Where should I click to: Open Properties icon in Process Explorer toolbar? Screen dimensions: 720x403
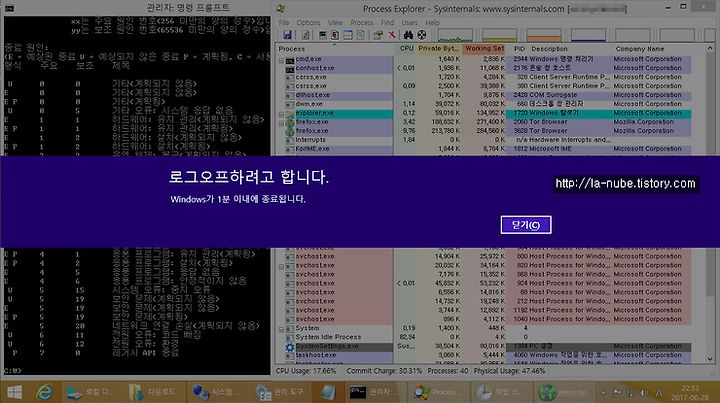378,35
